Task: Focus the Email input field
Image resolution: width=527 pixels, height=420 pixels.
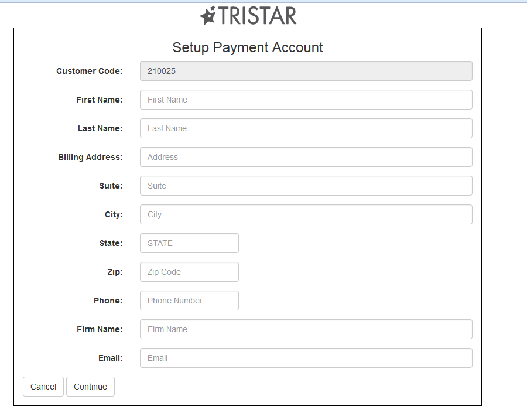Action: (306, 358)
